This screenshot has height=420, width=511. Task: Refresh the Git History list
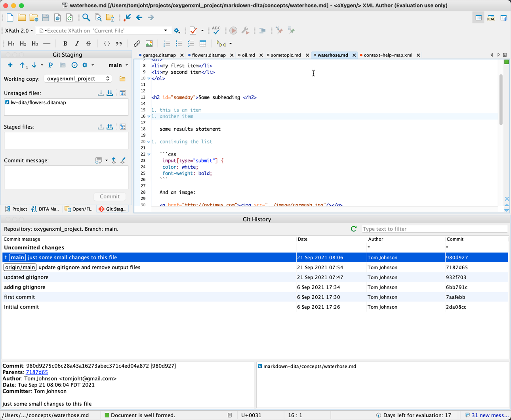pyautogui.click(x=354, y=229)
